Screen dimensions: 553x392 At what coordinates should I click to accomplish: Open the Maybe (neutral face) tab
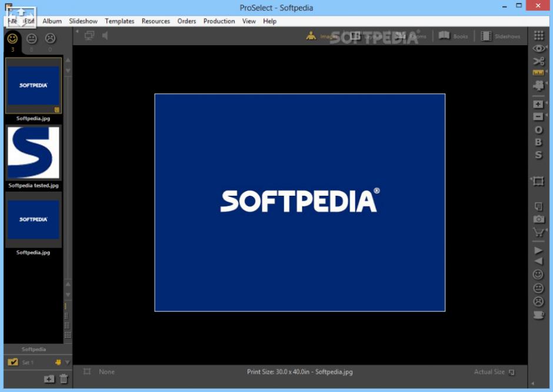pos(32,38)
